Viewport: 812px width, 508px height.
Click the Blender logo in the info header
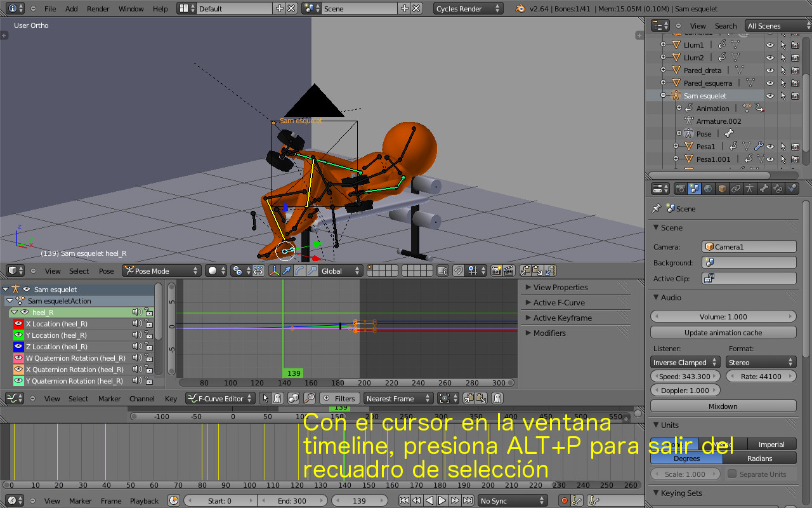click(x=520, y=9)
